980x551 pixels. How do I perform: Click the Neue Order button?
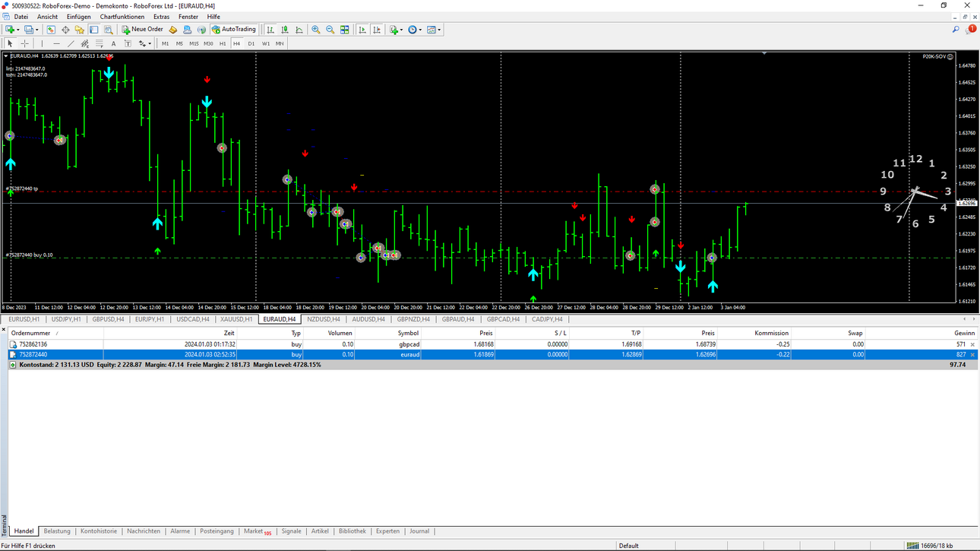point(143,30)
